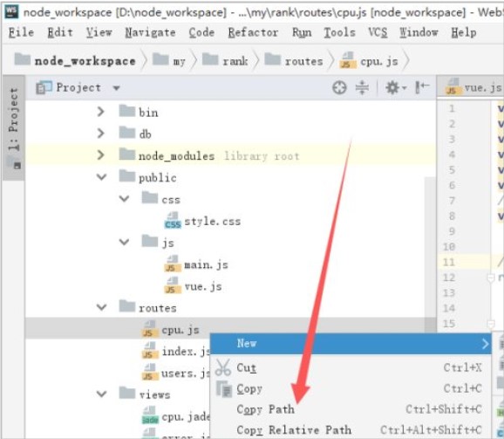
Task: Click the index.js file icon
Action: [150, 351]
